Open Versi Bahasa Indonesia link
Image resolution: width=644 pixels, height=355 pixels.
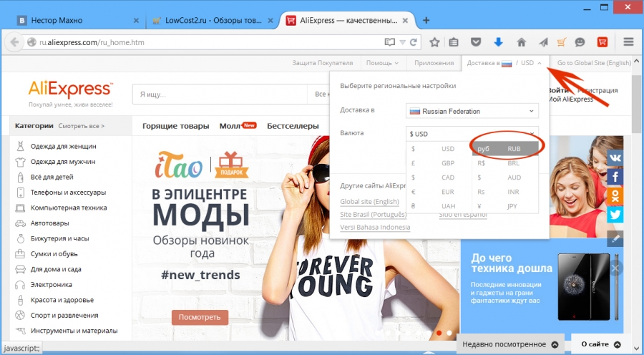click(x=375, y=227)
